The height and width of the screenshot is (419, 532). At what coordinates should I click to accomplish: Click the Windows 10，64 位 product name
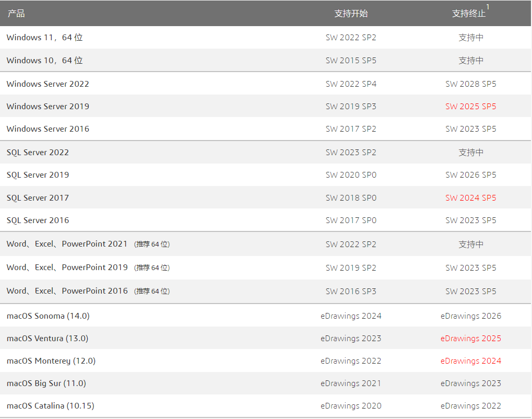pos(44,61)
